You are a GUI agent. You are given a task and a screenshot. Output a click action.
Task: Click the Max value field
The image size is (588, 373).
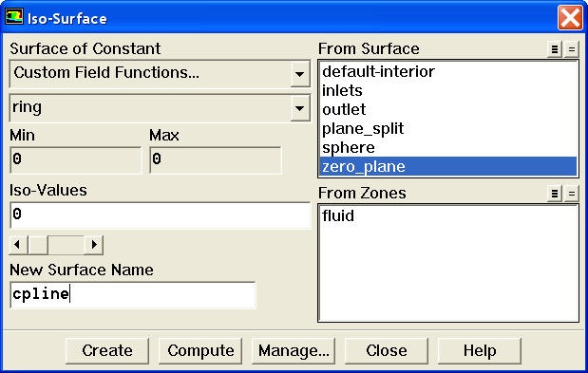[216, 159]
